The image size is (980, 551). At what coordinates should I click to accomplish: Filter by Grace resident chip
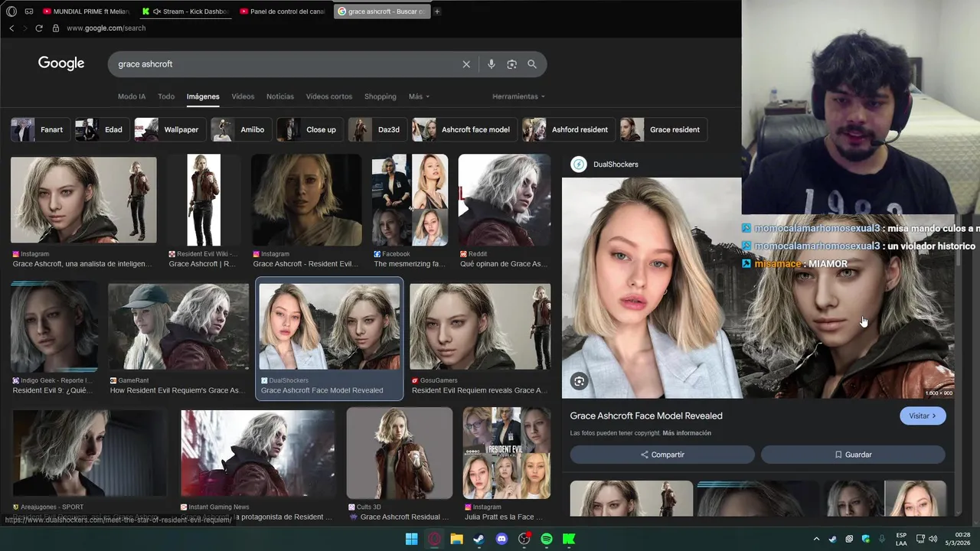[663, 129]
